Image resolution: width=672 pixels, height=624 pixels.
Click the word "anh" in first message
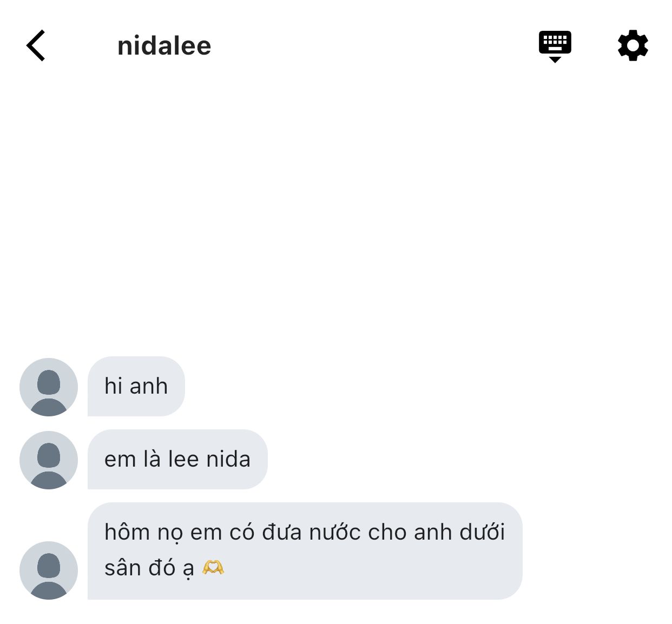click(149, 386)
